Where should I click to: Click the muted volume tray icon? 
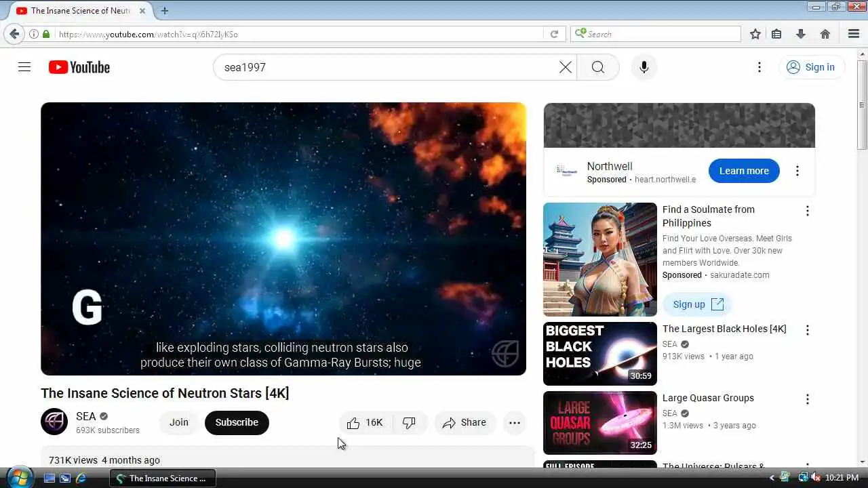tap(816, 478)
